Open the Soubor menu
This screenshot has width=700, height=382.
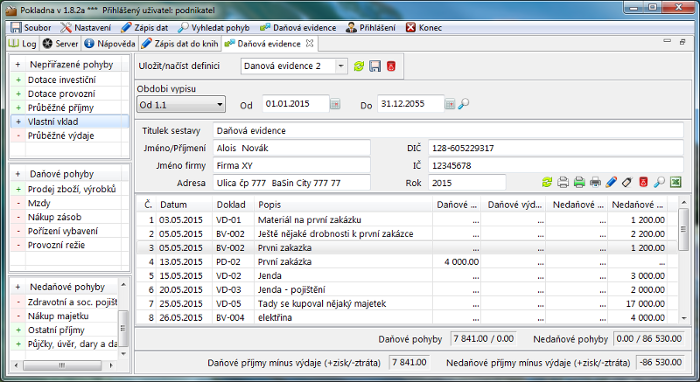coord(30,28)
